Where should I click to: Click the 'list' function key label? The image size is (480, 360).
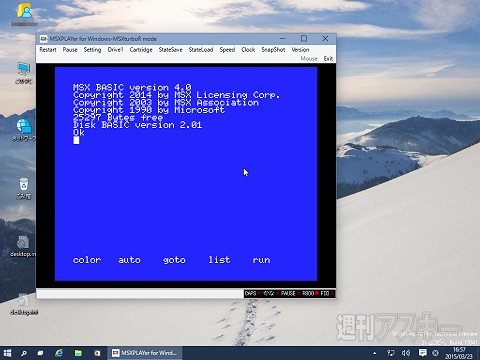(x=219, y=260)
